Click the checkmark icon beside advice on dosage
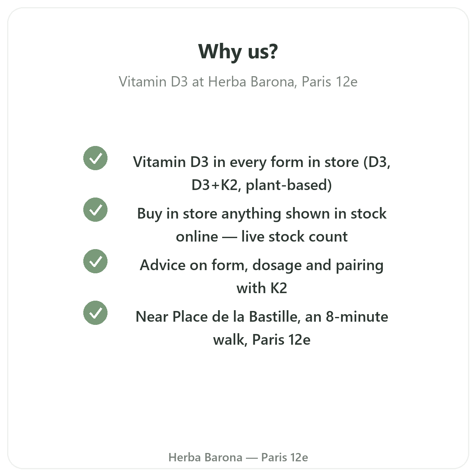The image size is (476, 476). [x=95, y=261]
